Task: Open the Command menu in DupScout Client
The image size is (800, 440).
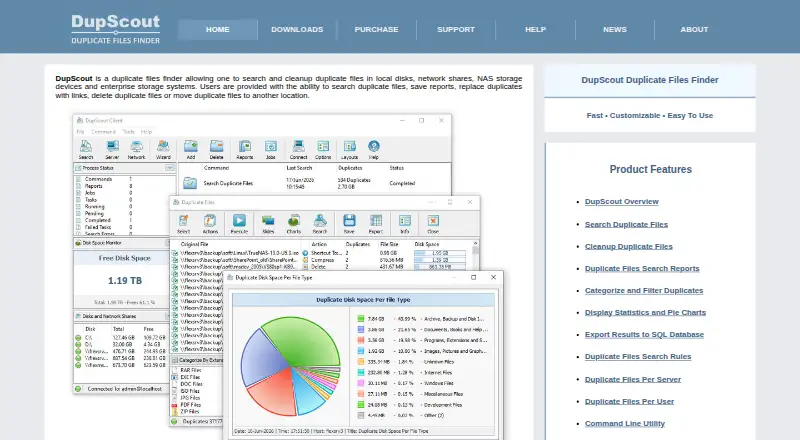Action: 103,132
